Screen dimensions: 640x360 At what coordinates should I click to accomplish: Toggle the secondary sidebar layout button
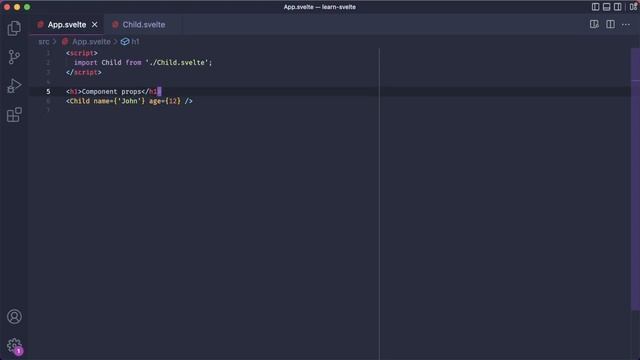[x=618, y=7]
